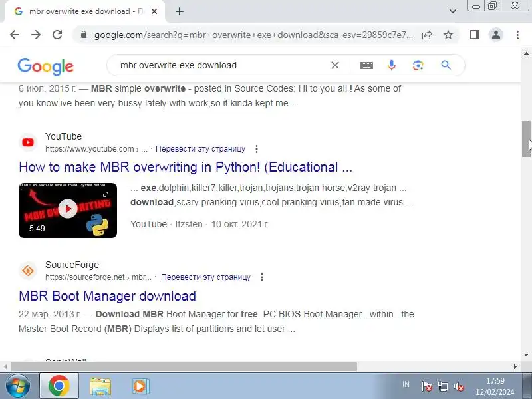The image size is (532, 399).
Task: Click the 'Itzsten' channel name
Action: point(189,224)
